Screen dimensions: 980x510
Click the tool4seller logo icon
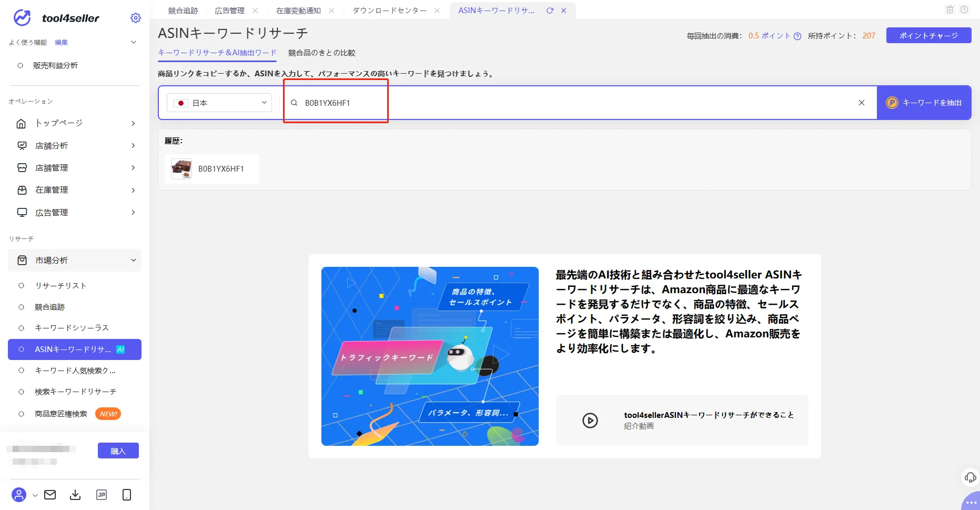(x=22, y=18)
